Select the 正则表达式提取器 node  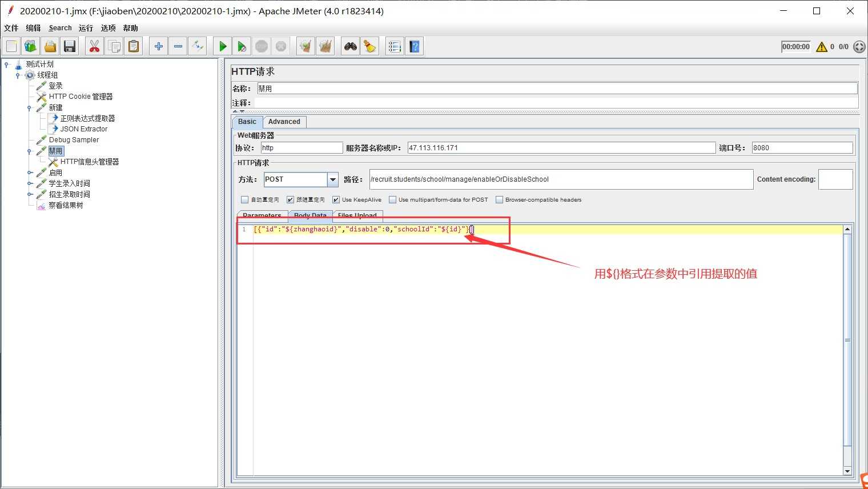[87, 118]
